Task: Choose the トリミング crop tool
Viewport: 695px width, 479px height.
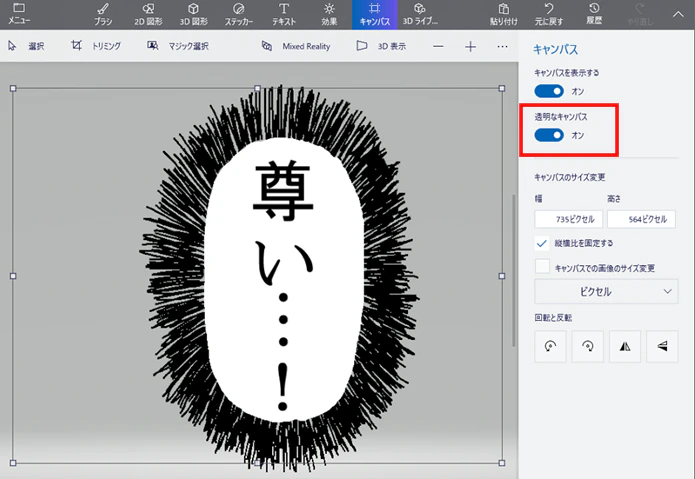Action: [x=96, y=46]
